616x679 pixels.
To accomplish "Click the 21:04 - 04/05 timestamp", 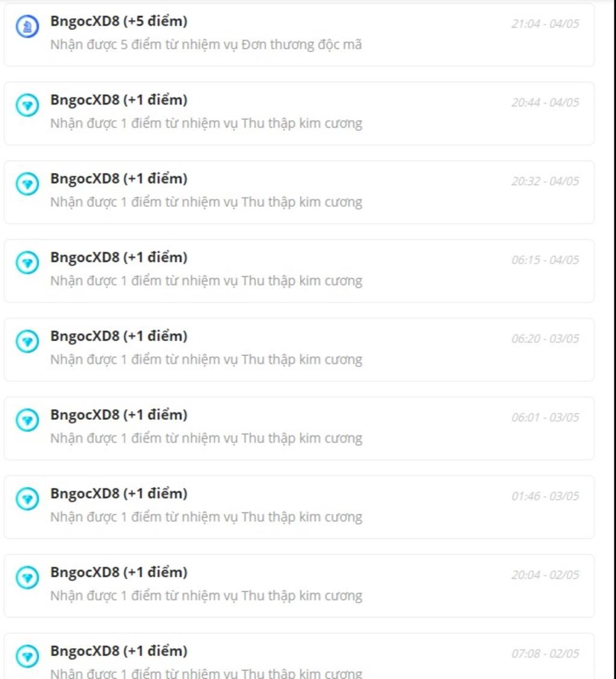I will 545,24.
